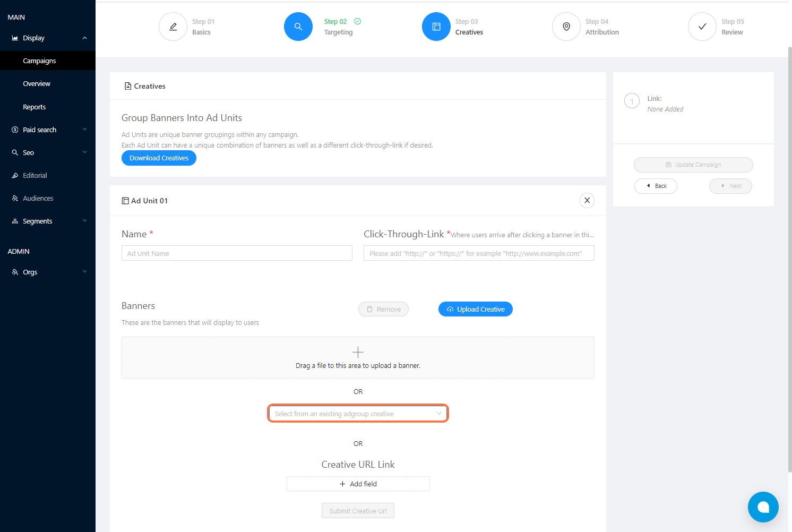Click the Step 04 Attribution pin icon
The height and width of the screenshot is (532, 792).
(x=566, y=27)
